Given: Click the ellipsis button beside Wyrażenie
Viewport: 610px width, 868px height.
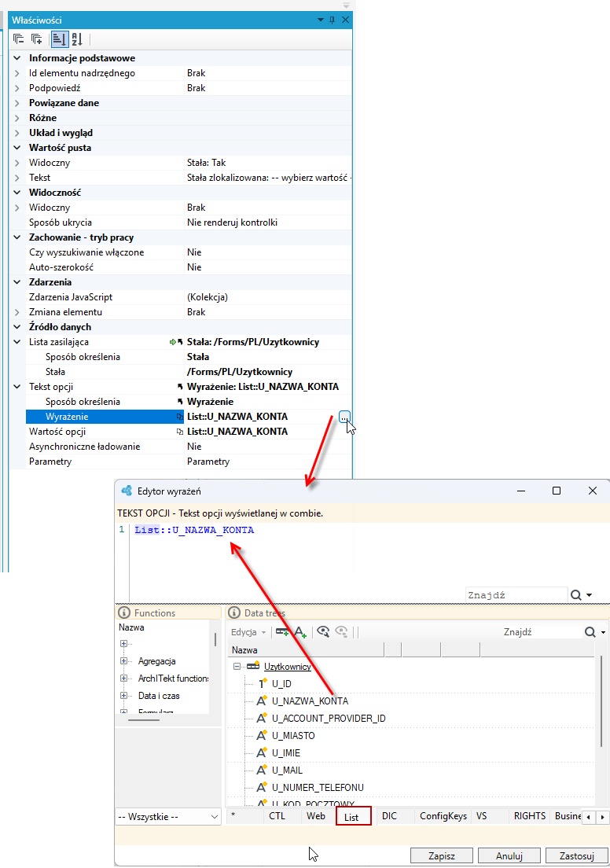Looking at the screenshot, I should (344, 417).
